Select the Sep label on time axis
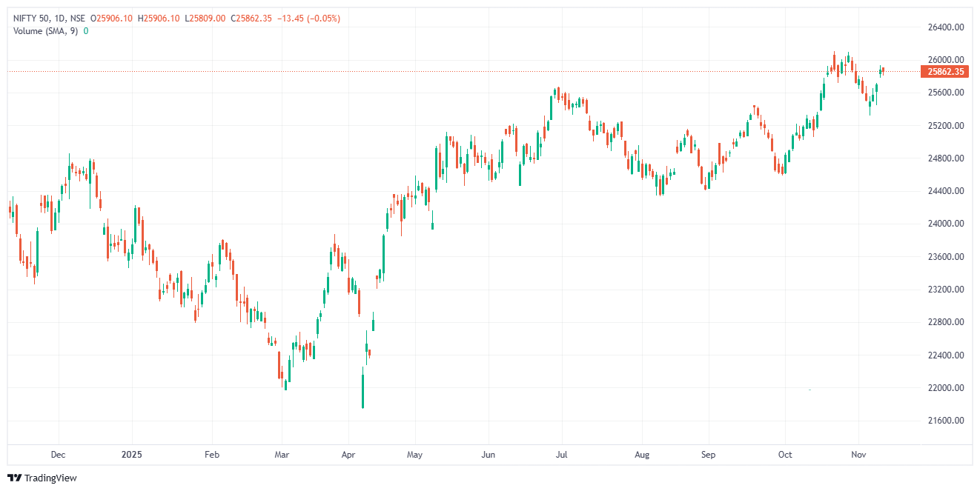The image size is (980, 491). [709, 454]
